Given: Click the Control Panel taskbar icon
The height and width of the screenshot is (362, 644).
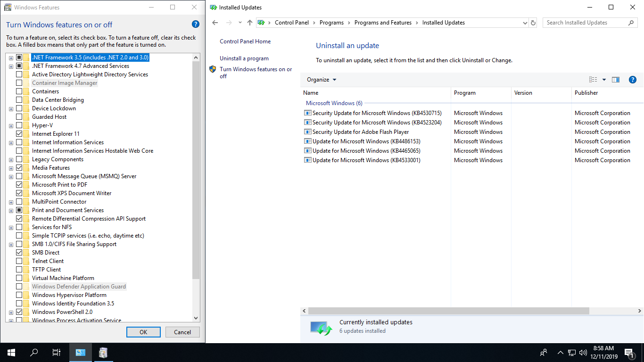Looking at the screenshot, I should click(81, 352).
